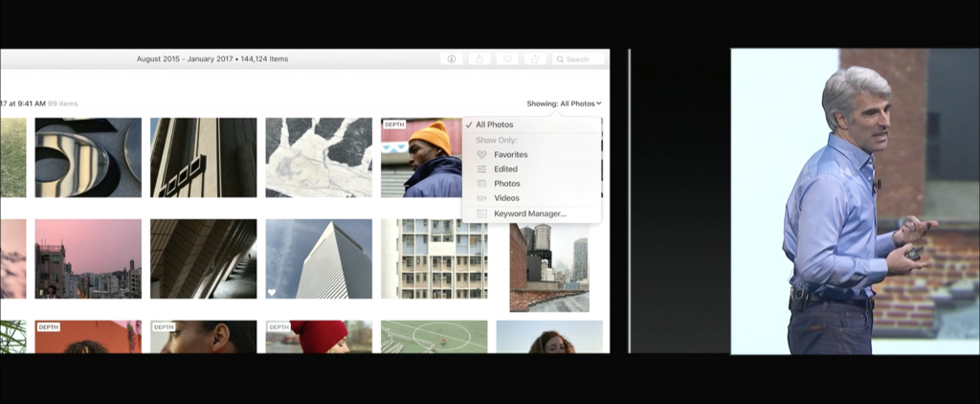Click the photo icon beside Photos filter
The width and height of the screenshot is (980, 404).
click(x=481, y=184)
